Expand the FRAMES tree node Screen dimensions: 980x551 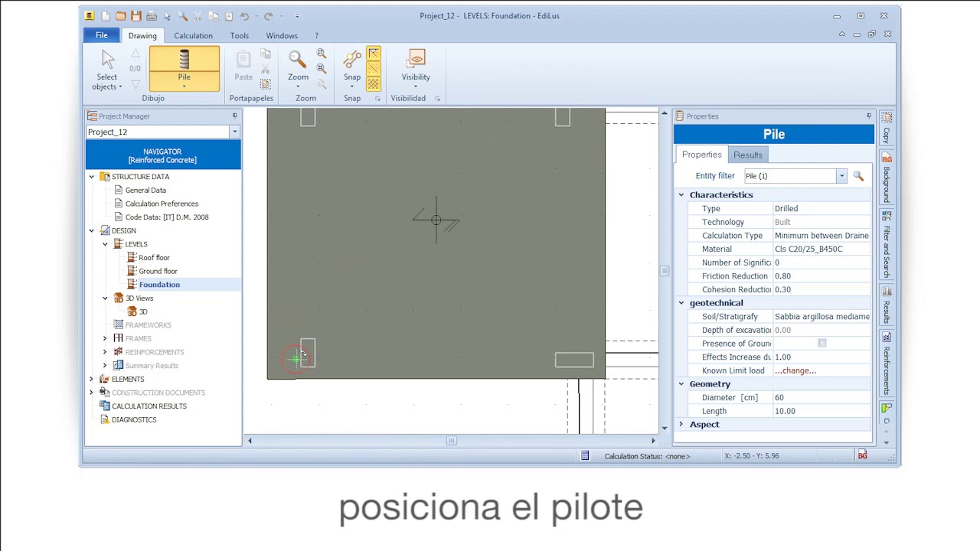coord(105,338)
